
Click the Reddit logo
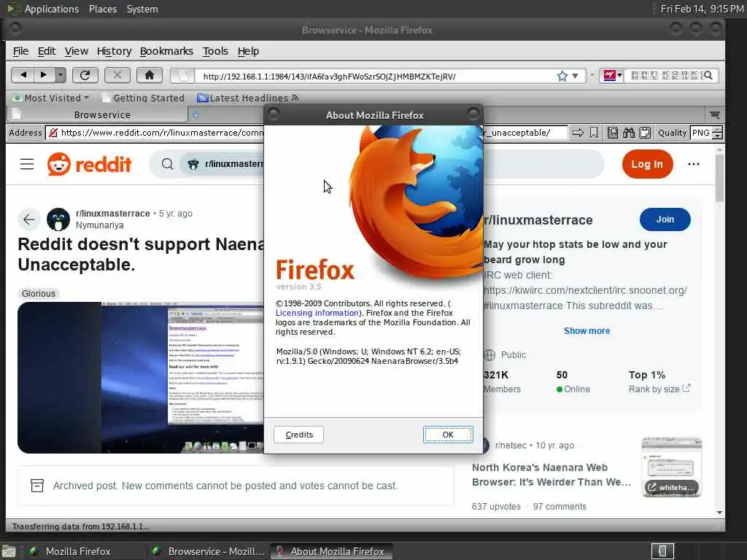click(89, 164)
